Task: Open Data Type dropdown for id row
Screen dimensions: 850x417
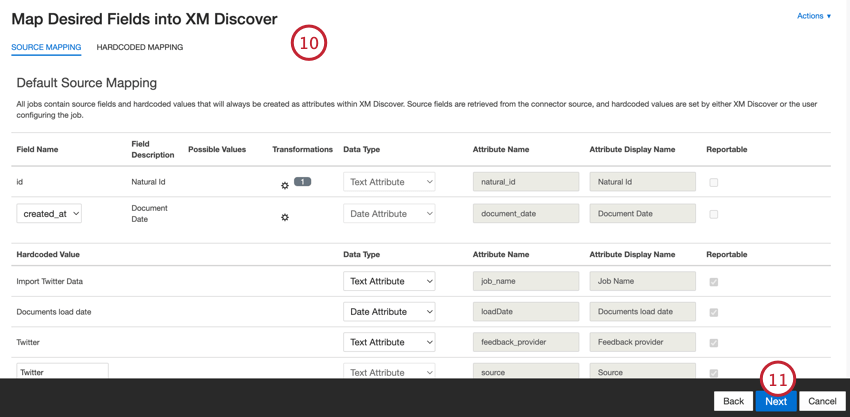Action: click(x=389, y=182)
